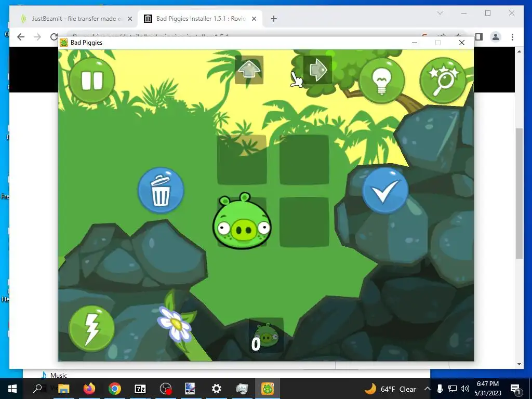Screen dimensions: 532x399
Task: Open a new Chrome tab
Action: (x=274, y=19)
